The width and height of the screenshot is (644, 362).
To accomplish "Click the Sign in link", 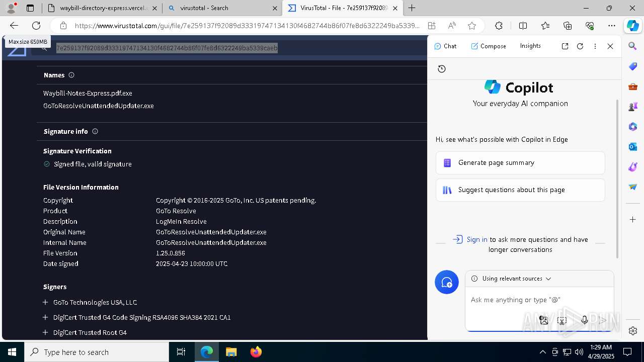I will tap(476, 239).
